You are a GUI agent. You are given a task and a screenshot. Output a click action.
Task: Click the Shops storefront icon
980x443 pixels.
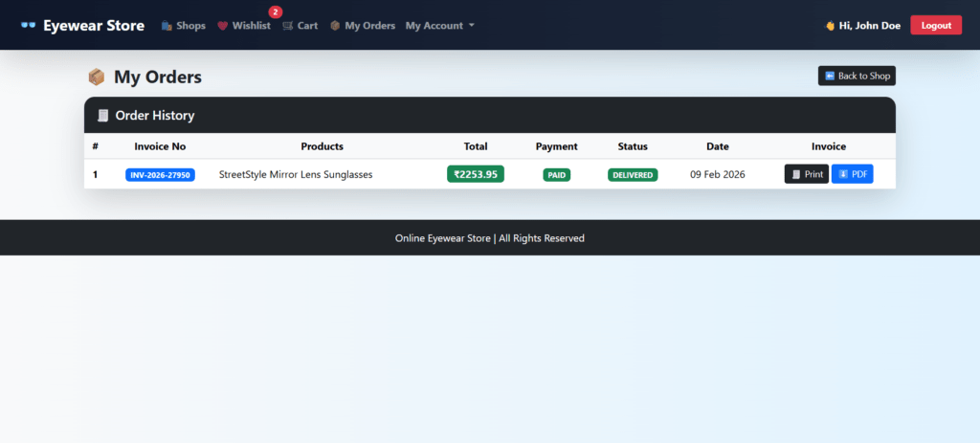tap(167, 26)
